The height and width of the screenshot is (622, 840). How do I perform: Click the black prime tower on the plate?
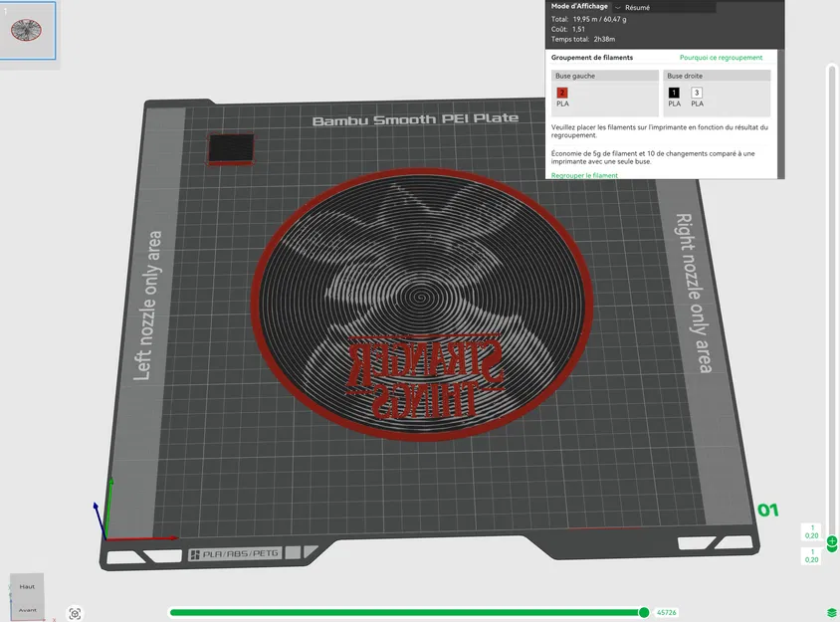(x=231, y=148)
